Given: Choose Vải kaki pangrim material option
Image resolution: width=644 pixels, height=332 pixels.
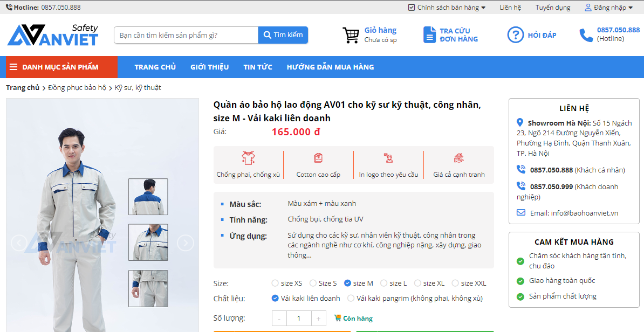Looking at the screenshot, I should point(351,298).
